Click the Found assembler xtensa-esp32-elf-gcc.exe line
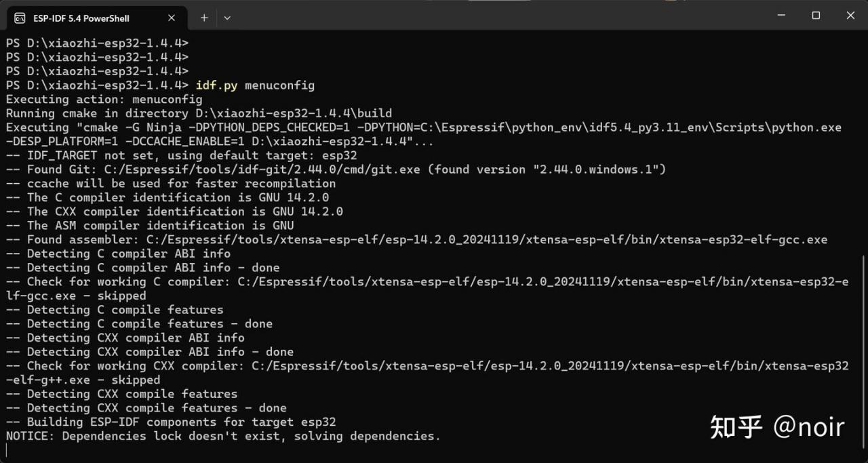This screenshot has height=463, width=868. tap(417, 239)
